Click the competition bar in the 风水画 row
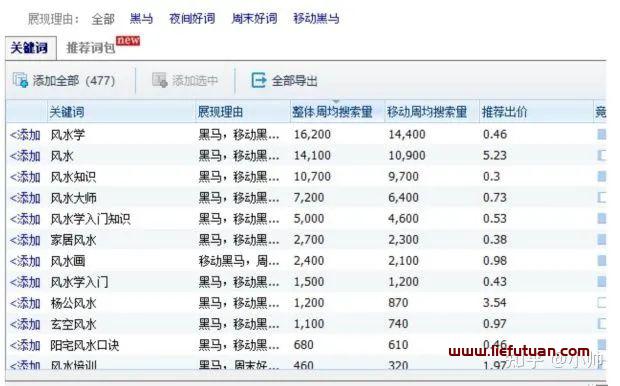The height and width of the screenshot is (386, 620). coord(601,261)
